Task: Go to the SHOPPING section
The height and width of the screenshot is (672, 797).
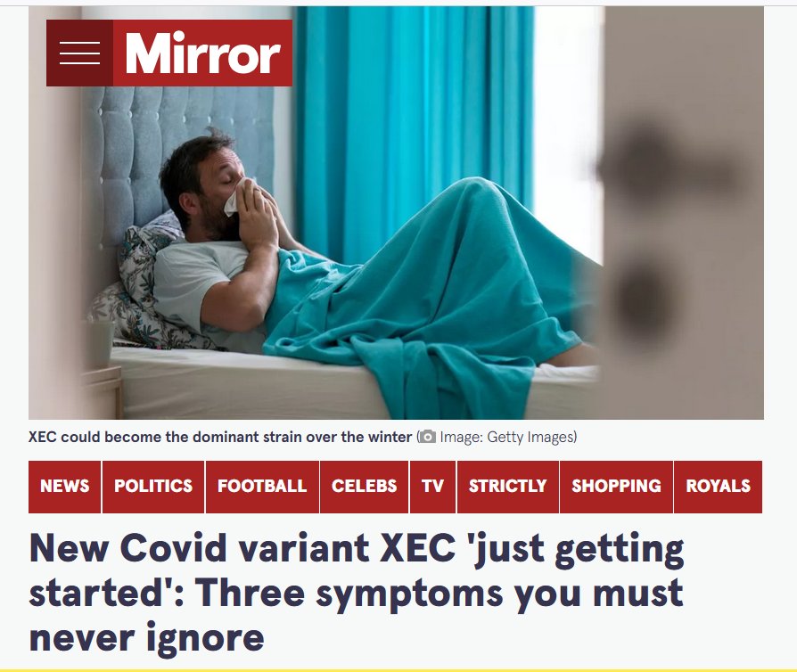Action: 616,487
